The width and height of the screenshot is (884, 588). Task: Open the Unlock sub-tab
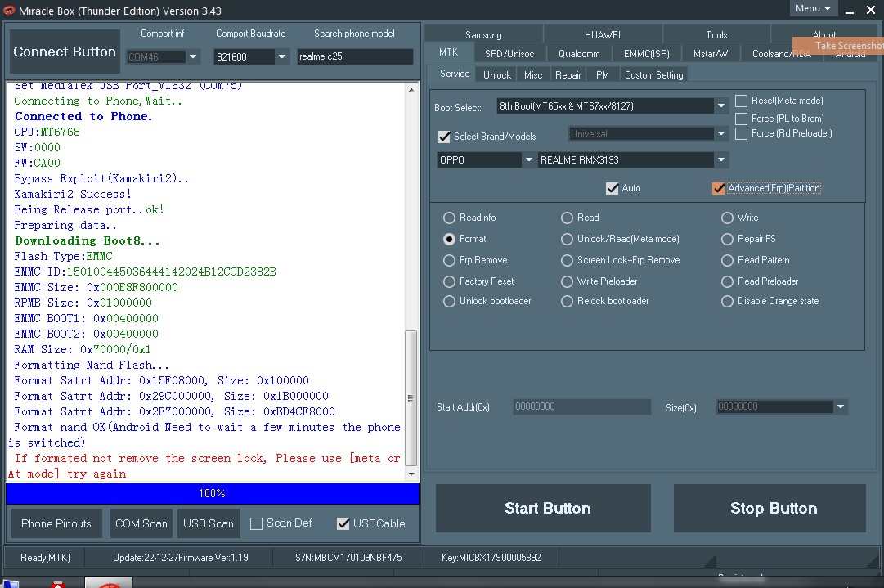[x=496, y=75]
